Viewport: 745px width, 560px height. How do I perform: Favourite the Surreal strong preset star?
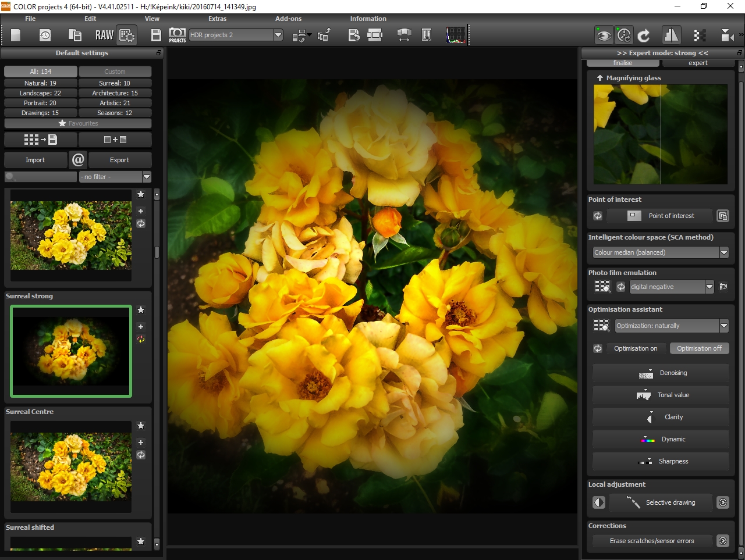[x=141, y=310]
